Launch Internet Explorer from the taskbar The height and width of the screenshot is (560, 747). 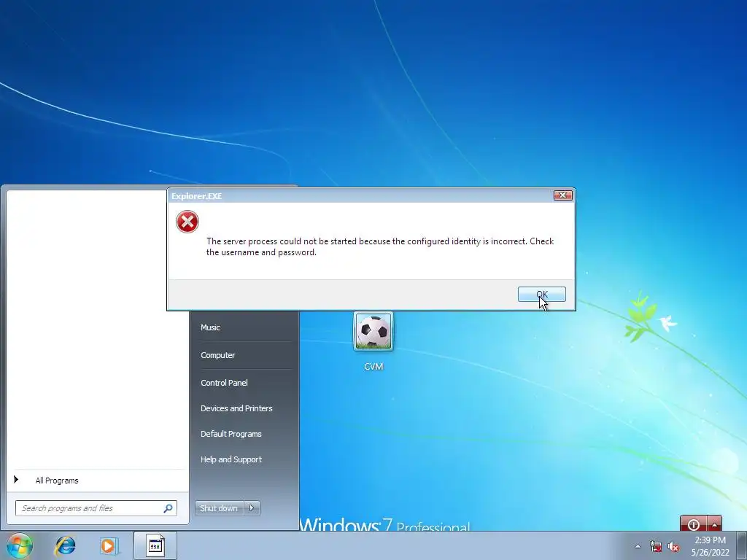pyautogui.click(x=65, y=545)
